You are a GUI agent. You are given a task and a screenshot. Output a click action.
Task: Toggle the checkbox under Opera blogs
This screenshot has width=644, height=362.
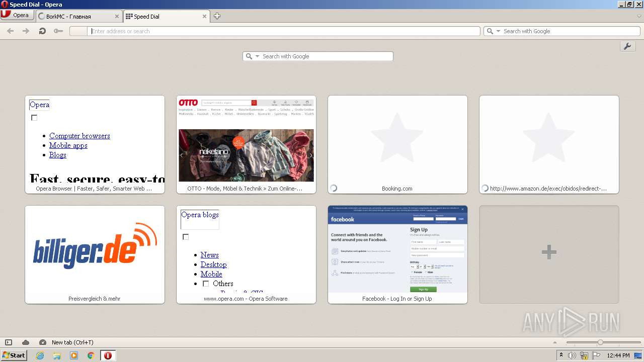(x=186, y=237)
